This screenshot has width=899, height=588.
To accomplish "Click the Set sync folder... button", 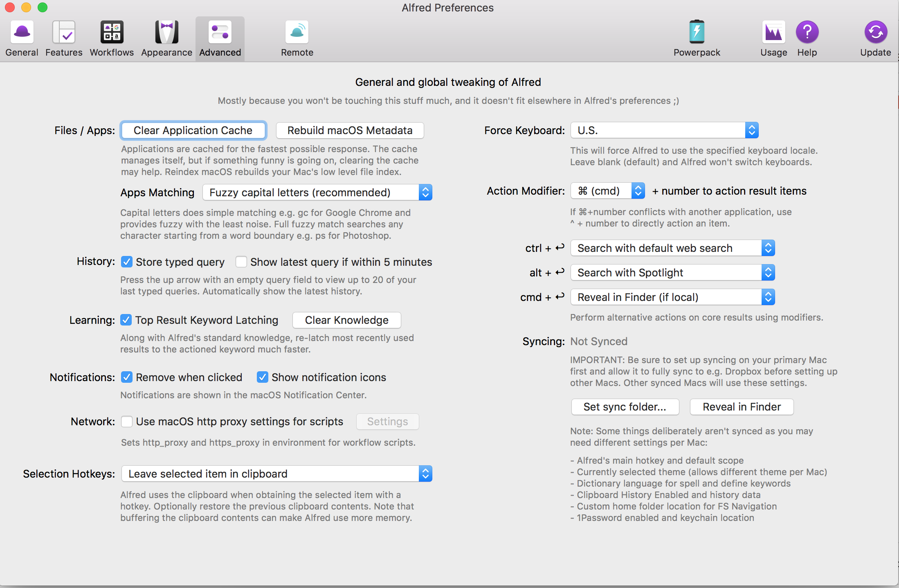I will coord(625,406).
